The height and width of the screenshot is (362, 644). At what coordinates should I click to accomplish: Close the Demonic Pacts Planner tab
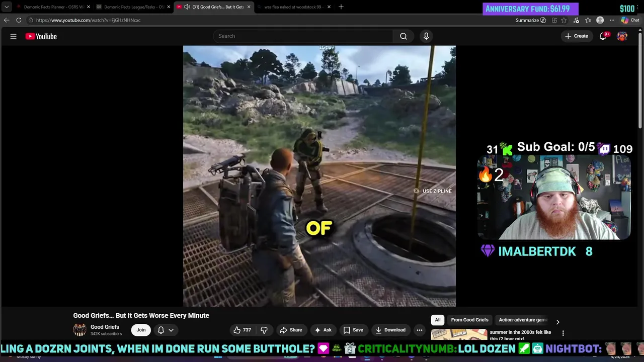coord(89,7)
